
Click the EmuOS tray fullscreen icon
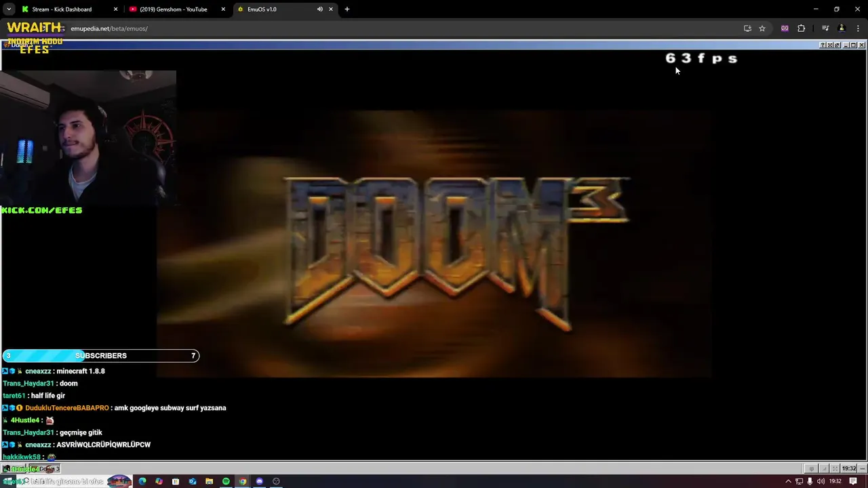pos(835,469)
